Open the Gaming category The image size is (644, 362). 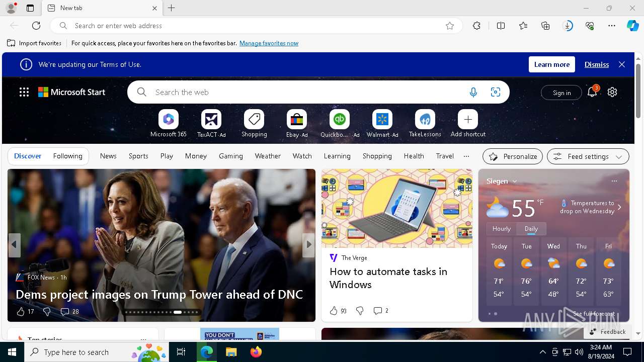click(x=231, y=156)
